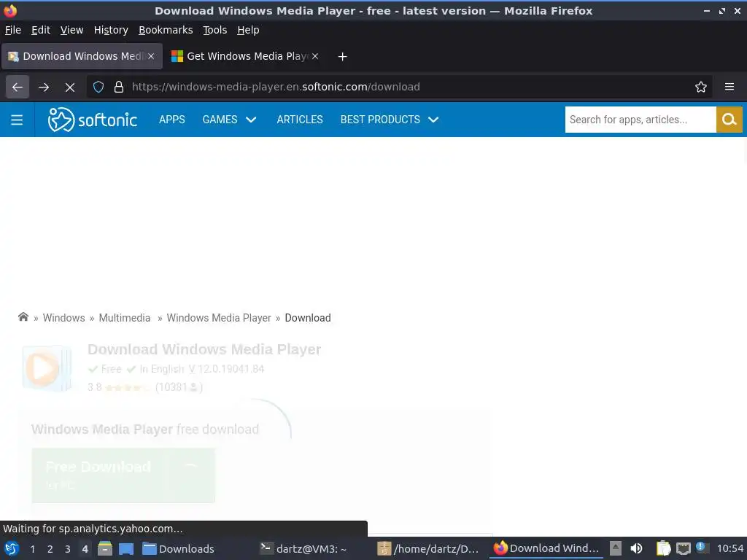The height and width of the screenshot is (560, 747).
Task: Click the Download Wind... Firefox taskbar entry
Action: click(x=546, y=548)
